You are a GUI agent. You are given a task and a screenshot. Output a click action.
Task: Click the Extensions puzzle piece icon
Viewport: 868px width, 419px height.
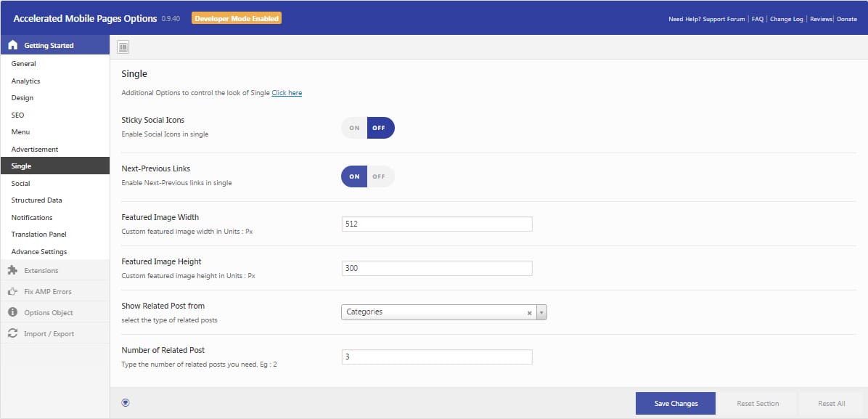coord(12,271)
